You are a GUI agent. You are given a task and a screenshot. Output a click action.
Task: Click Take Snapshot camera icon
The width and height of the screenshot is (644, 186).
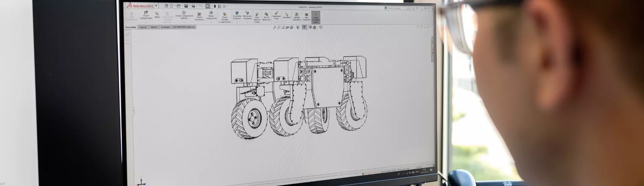click(x=307, y=17)
